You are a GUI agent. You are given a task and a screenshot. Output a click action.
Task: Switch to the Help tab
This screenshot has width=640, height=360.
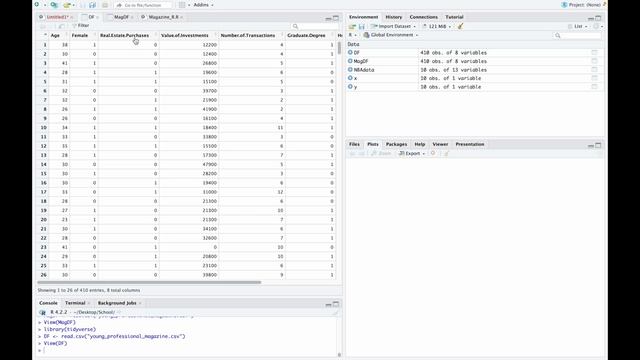click(420, 144)
